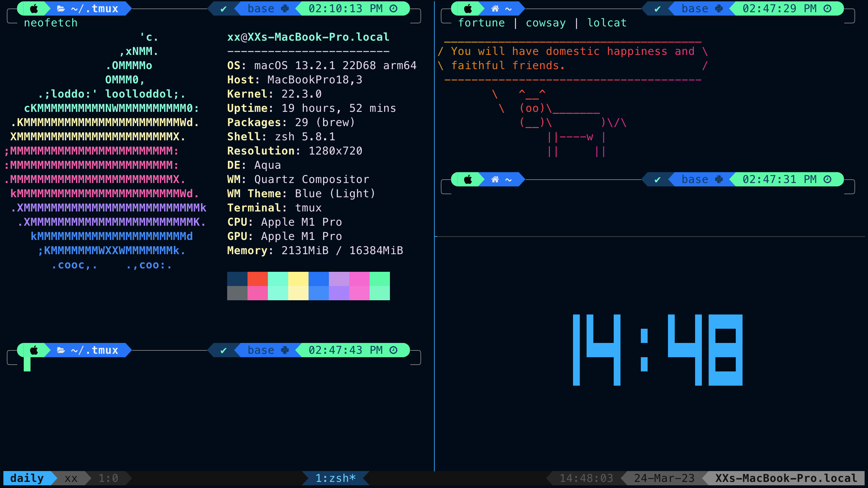Viewport: 868px width, 488px height.
Task: Click the Python icon next to base at 02:10:13
Action: pyautogui.click(x=285, y=8)
